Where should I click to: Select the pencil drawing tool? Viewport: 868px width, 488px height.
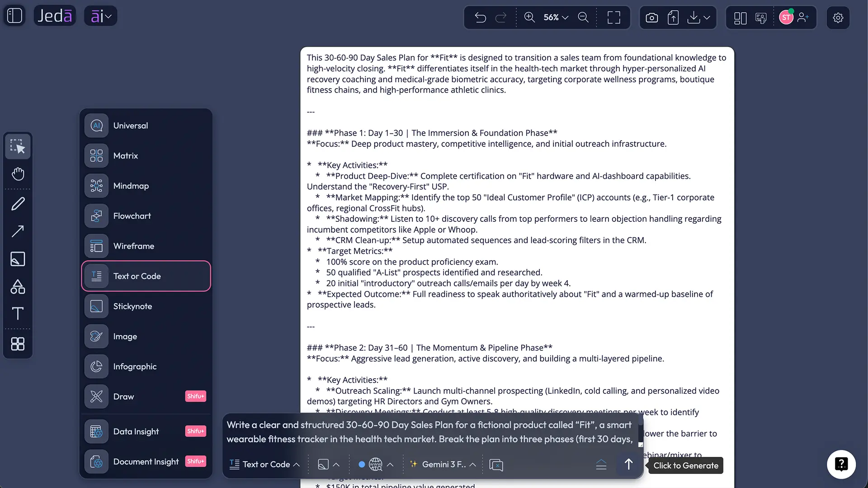point(18,204)
